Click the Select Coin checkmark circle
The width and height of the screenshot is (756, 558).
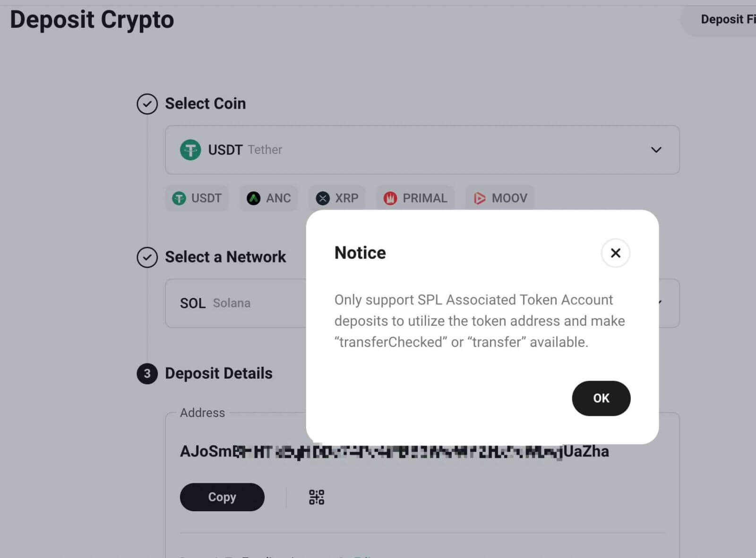(147, 104)
